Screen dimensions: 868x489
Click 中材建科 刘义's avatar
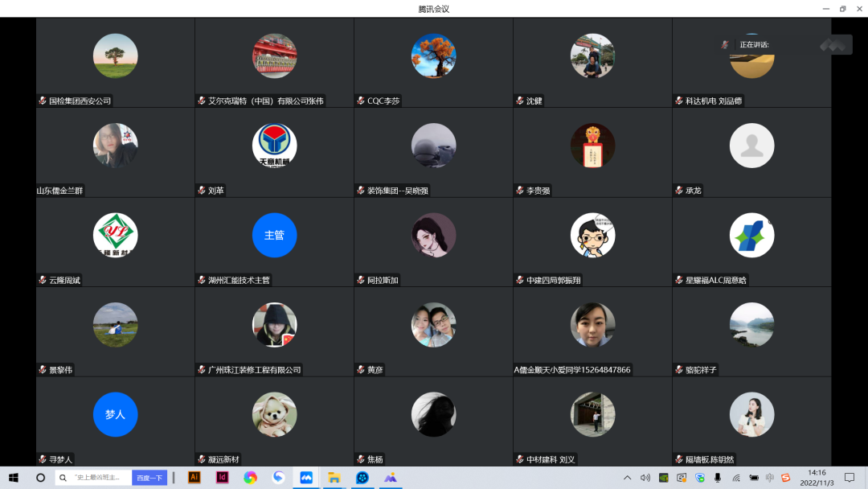pyautogui.click(x=592, y=415)
